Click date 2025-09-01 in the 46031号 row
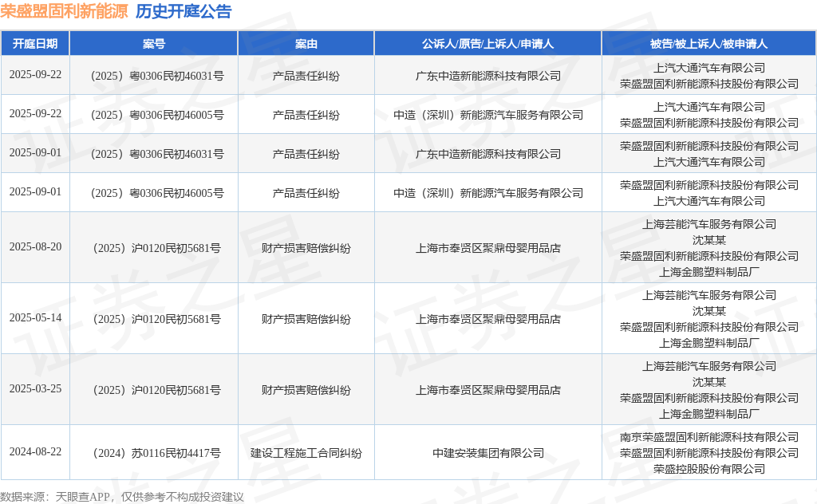Screen dimensions: 817x504 pyautogui.click(x=35, y=152)
